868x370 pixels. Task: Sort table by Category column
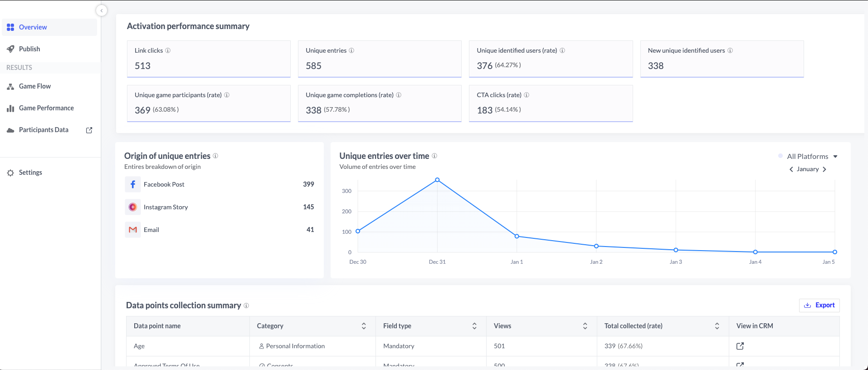364,326
